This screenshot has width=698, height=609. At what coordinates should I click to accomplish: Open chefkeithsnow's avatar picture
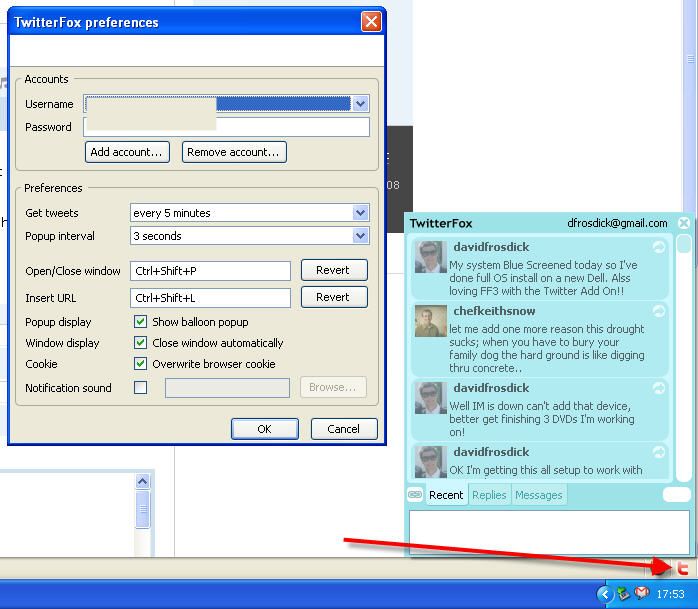pos(430,321)
